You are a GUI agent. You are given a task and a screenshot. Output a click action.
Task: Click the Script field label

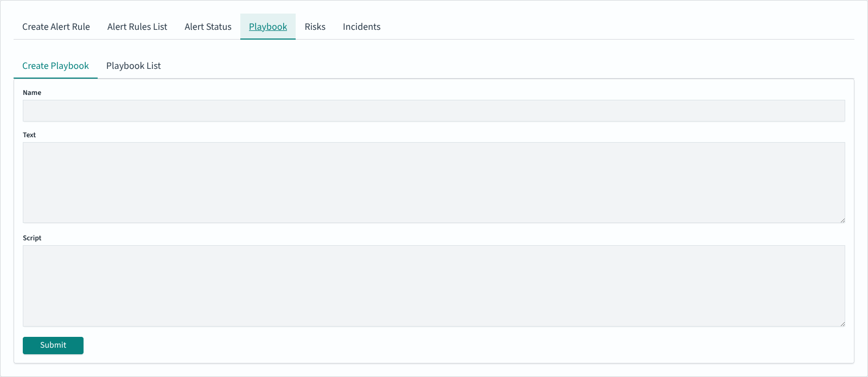32,238
